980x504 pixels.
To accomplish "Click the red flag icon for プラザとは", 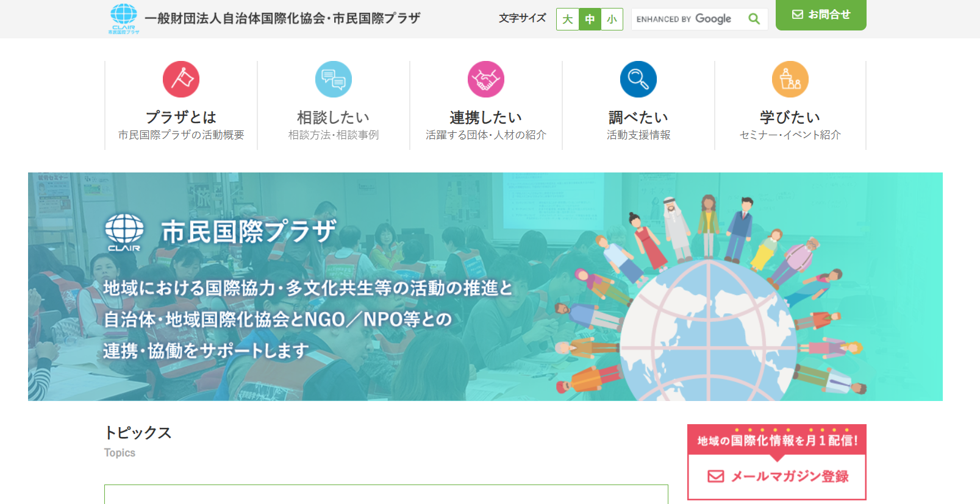I will click(x=181, y=79).
